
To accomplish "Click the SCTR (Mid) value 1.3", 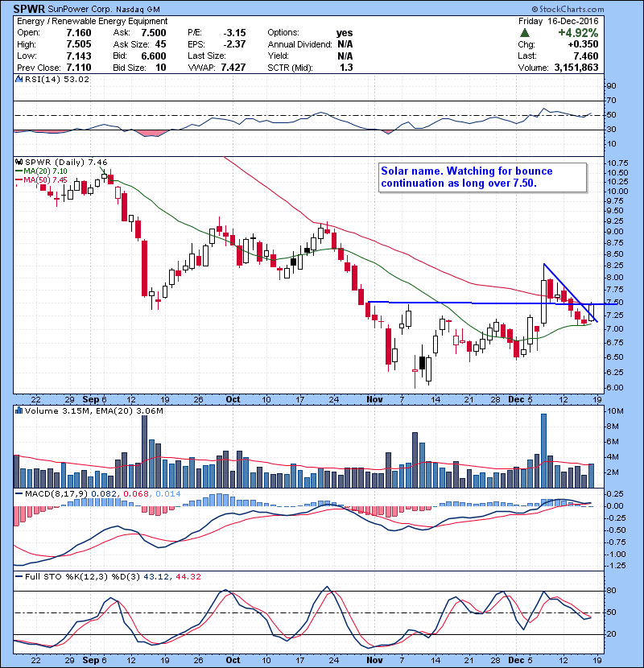I will (x=346, y=68).
